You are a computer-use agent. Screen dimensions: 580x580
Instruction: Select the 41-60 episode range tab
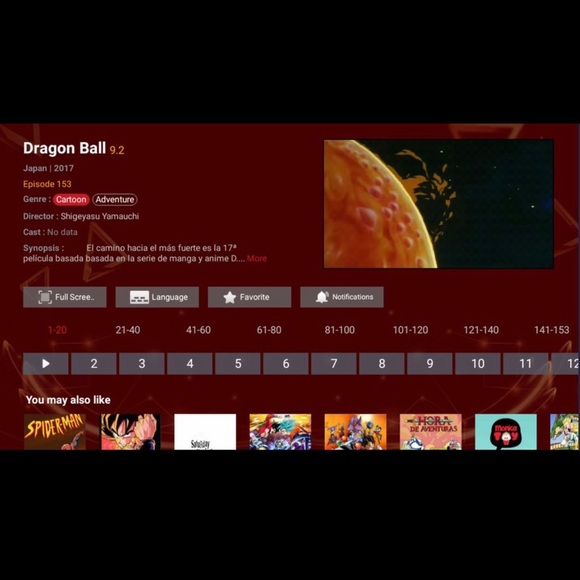click(198, 330)
